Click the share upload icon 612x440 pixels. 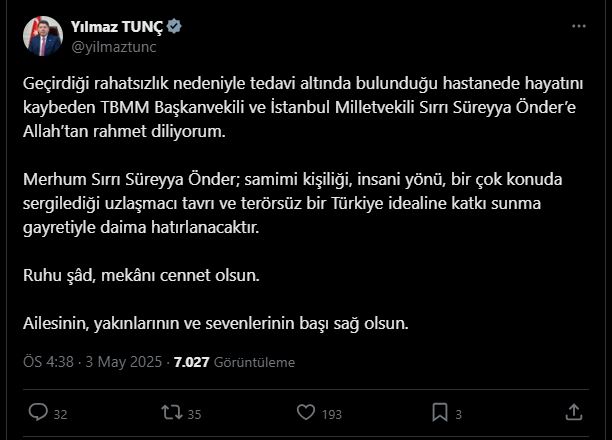tap(574, 412)
